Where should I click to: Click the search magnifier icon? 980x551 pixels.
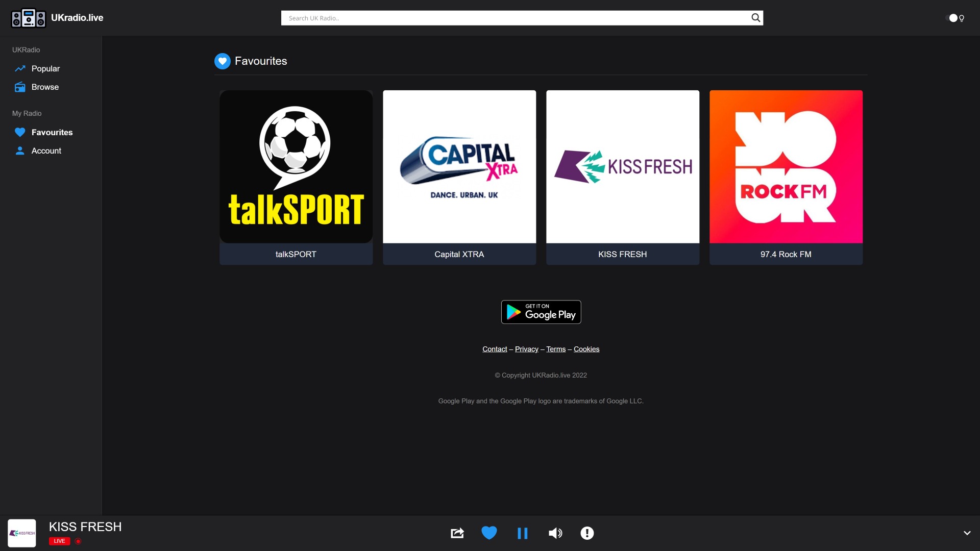pyautogui.click(x=755, y=17)
